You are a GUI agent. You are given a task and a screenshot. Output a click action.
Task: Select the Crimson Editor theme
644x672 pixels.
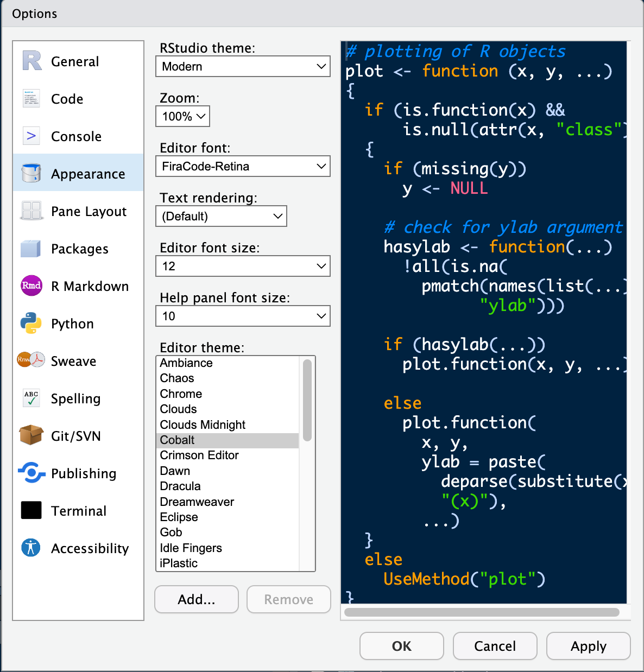coord(228,455)
